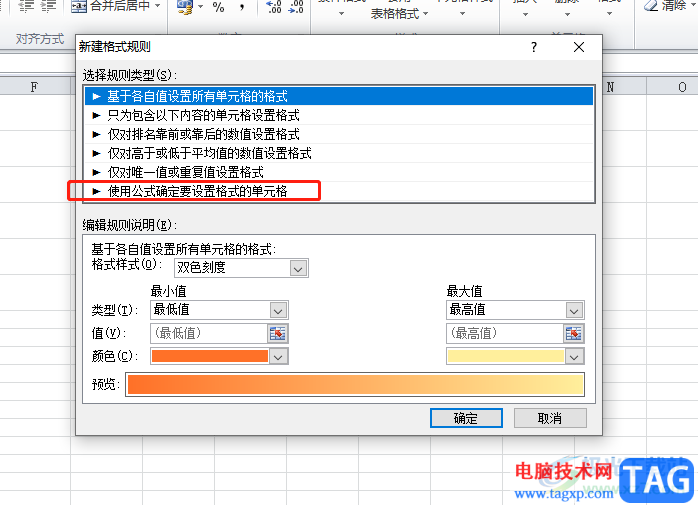This screenshot has width=698, height=505.
Task: Apply percent style with the % icon
Action: 218,7
